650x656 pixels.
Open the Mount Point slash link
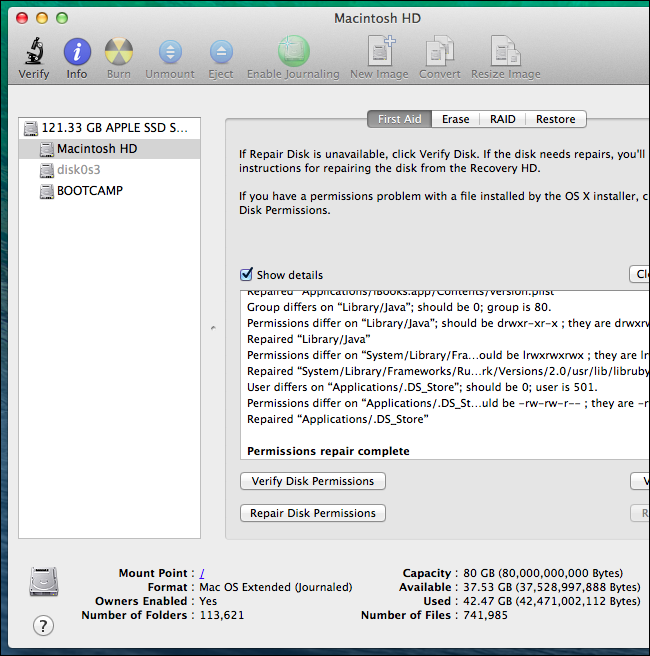[202, 573]
